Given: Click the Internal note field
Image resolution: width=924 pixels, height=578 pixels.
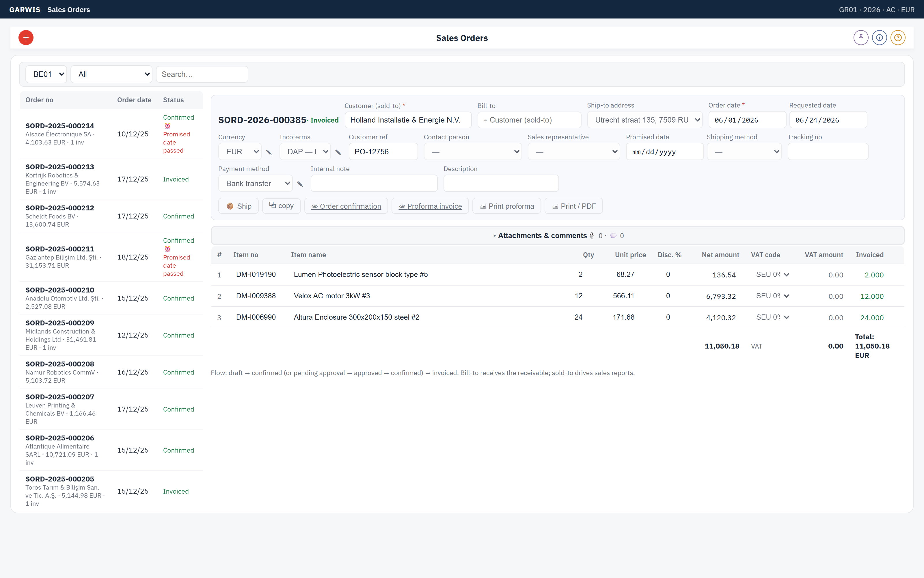Looking at the screenshot, I should (374, 184).
